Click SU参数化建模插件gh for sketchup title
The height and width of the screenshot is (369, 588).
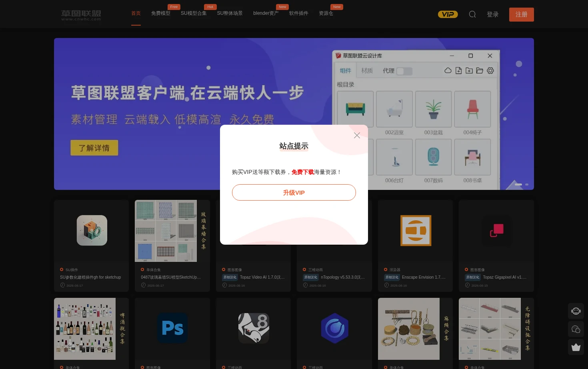[90, 277]
